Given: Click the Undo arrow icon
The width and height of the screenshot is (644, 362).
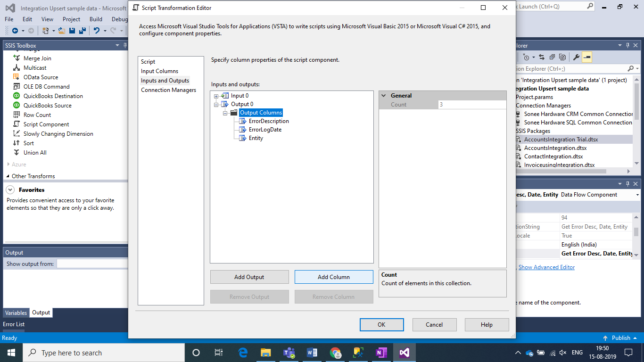Looking at the screenshot, I should [96, 31].
